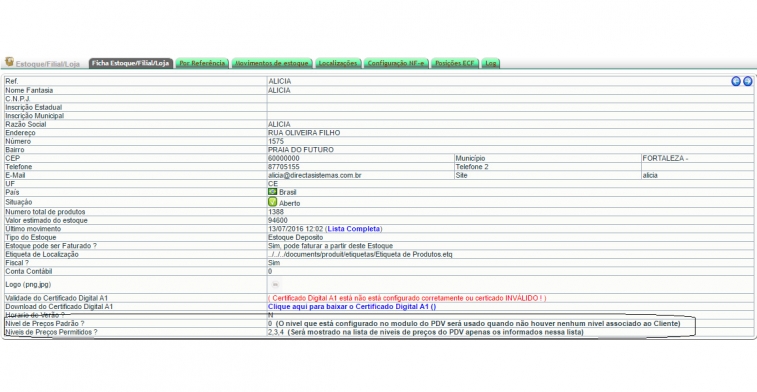Viewport: 757px width, 392px height.
Task: Click link to download Certificado Digital A1
Action: coord(352,307)
